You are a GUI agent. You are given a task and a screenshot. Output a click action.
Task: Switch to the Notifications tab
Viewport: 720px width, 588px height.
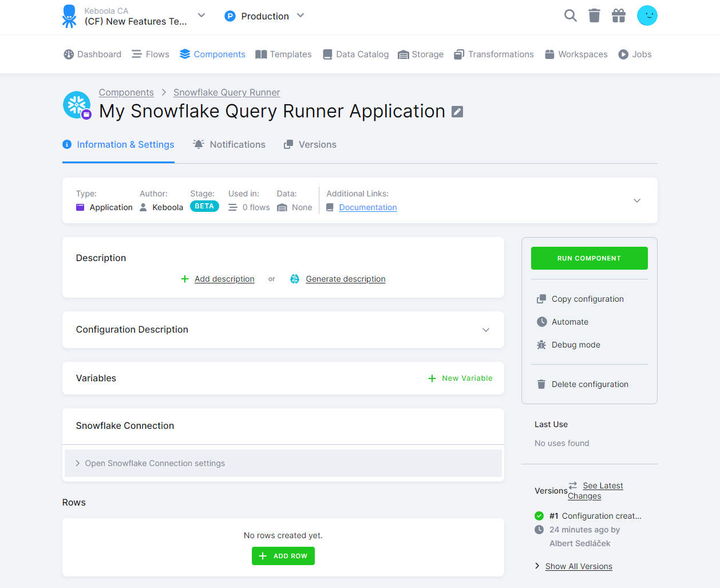click(x=229, y=144)
